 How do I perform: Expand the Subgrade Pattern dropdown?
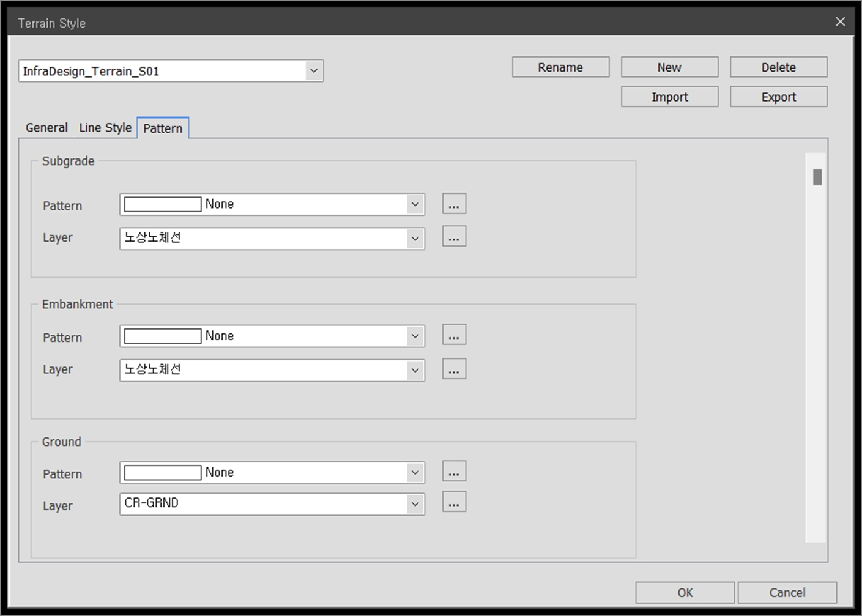coord(415,204)
